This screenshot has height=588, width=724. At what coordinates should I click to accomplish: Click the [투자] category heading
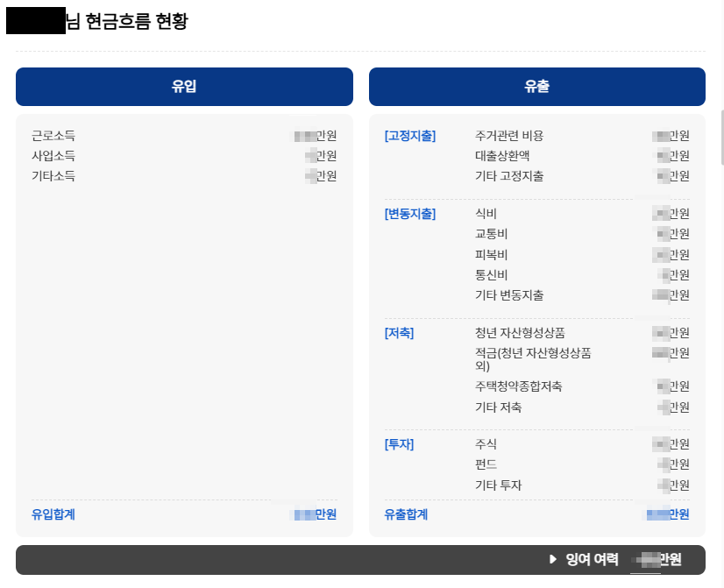click(399, 444)
